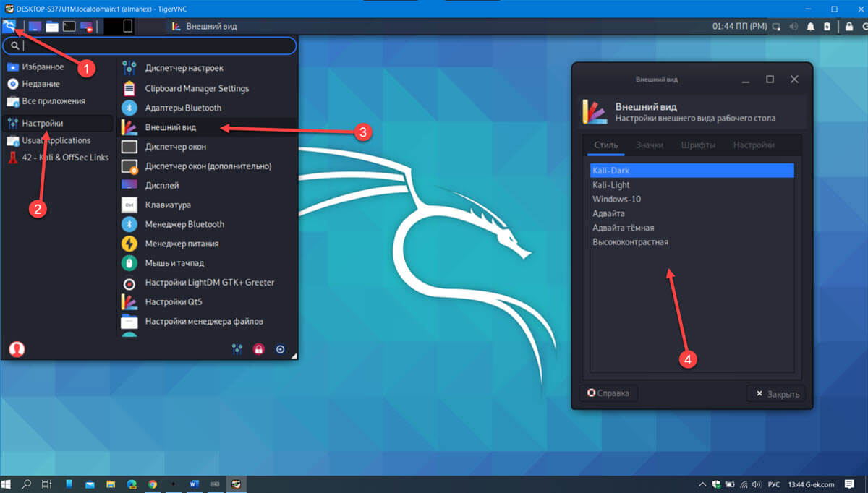Viewport: 868px width, 493px height.
Task: Open Диспетчер окон (дополнительно)
Action: click(x=207, y=166)
